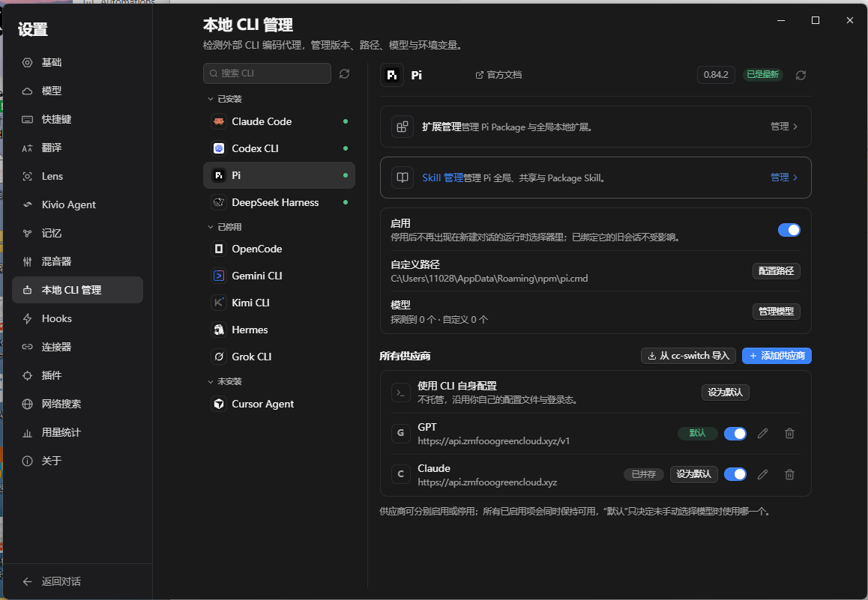The height and width of the screenshot is (600, 868).
Task: Click 管理模型 button
Action: 776,312
